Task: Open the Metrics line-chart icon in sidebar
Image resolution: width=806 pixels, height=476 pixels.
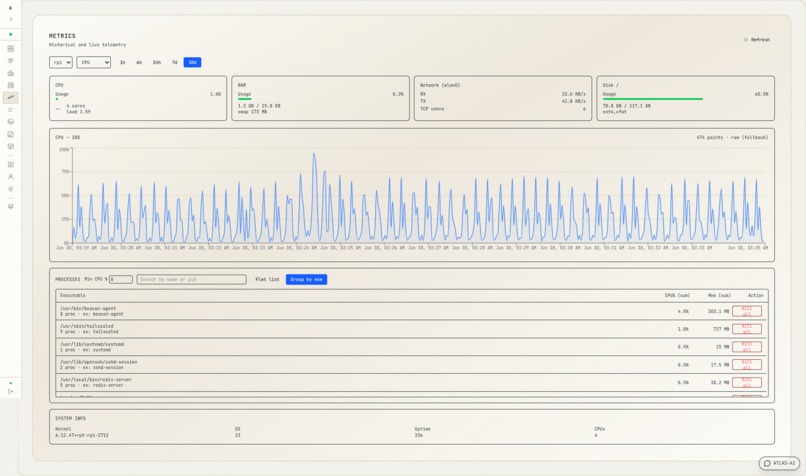Action: [10, 97]
